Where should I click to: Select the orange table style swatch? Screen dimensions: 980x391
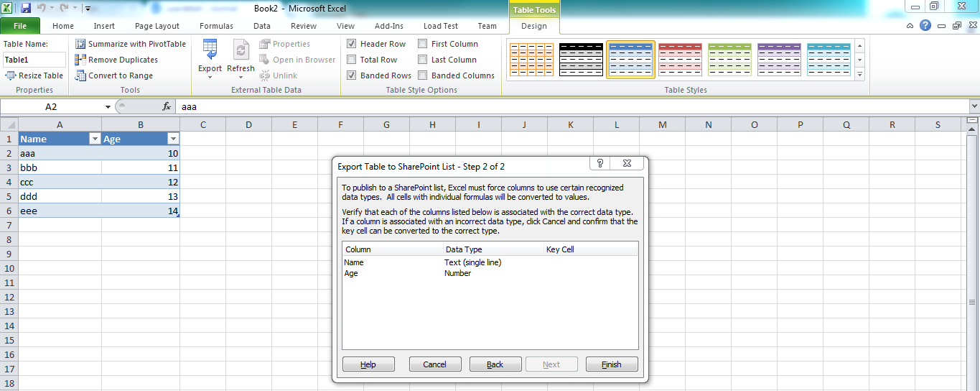[532, 60]
